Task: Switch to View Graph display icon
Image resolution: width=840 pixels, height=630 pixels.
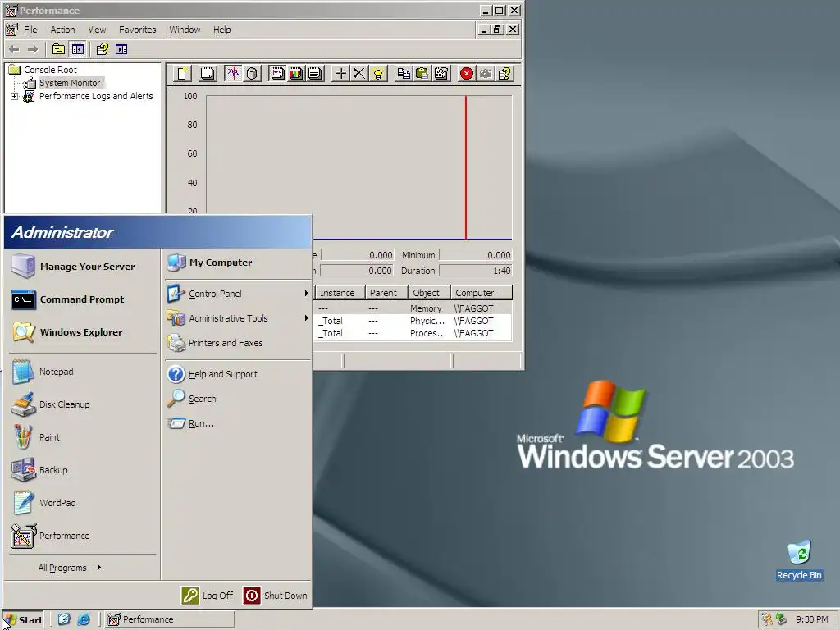Action: tap(277, 73)
